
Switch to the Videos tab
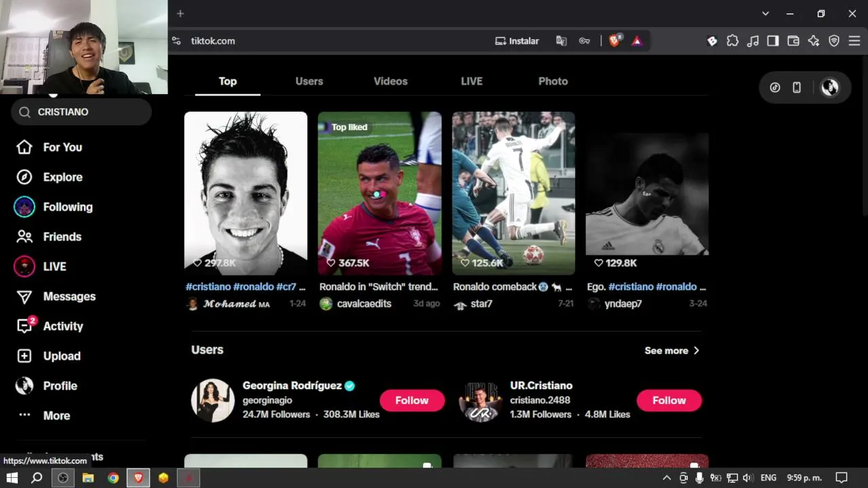pyautogui.click(x=391, y=81)
